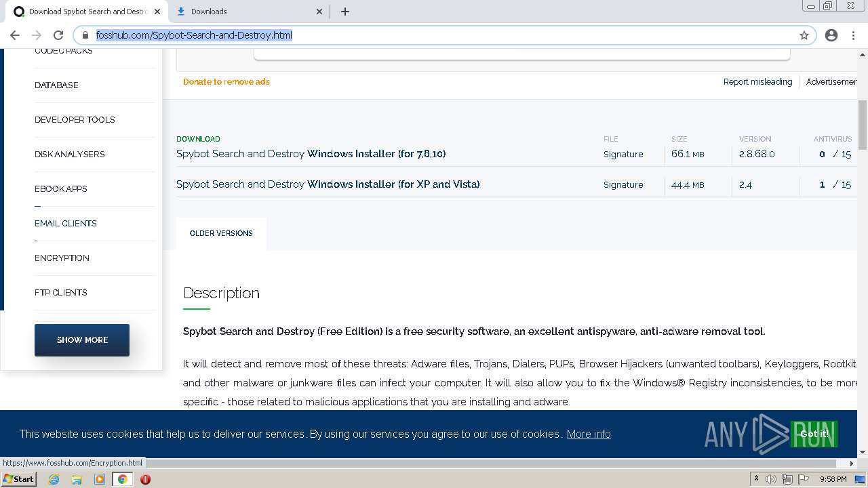Screen dimensions: 868x488
Task: Click horizontal scrollbar right arrow
Action: 852,464
